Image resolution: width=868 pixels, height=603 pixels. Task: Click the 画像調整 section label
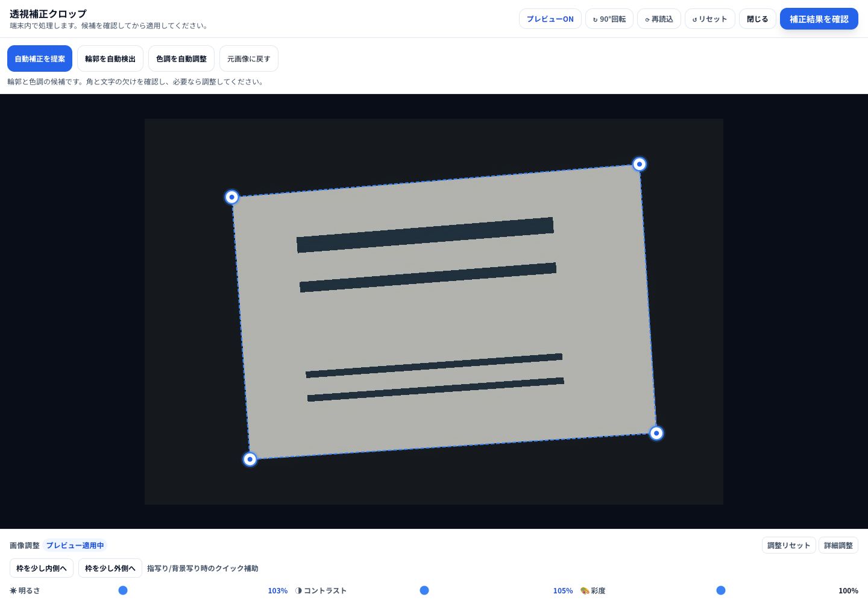pos(25,545)
